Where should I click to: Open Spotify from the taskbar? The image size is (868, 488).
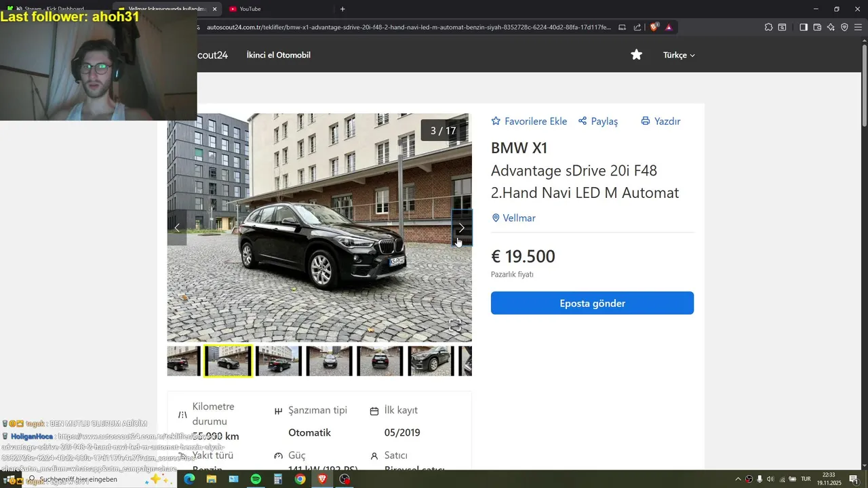coord(256,479)
